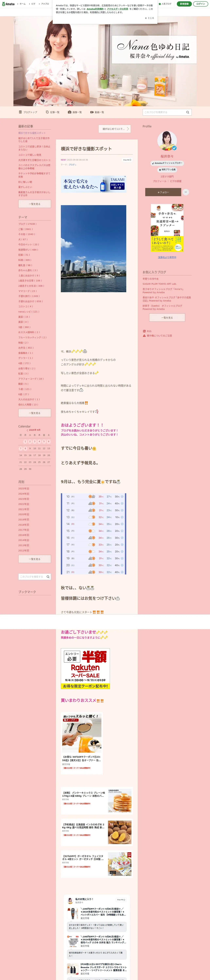
Task: Expand the 2020年 monthly archive
Action: click(28, 514)
